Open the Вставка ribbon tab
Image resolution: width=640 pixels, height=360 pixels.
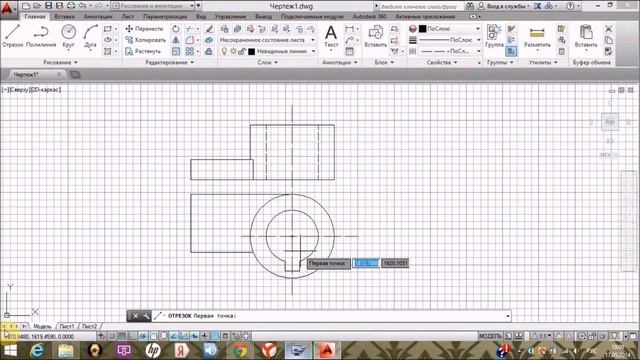click(64, 16)
